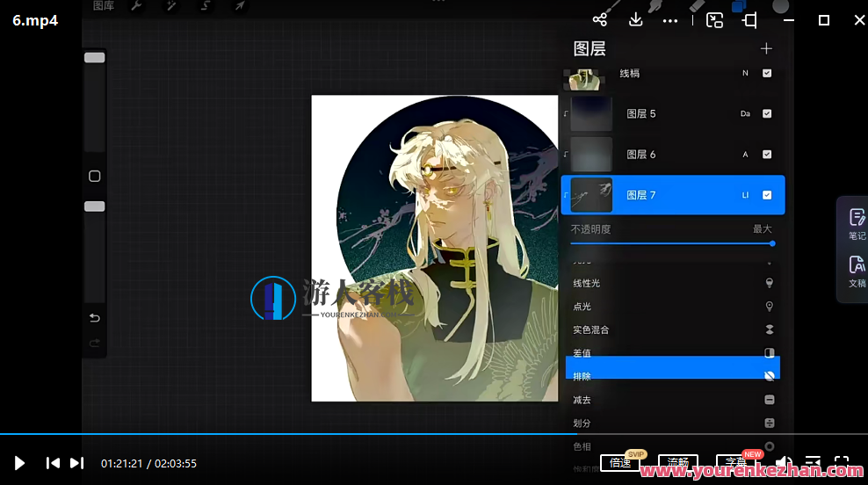
Task: Open blend mode 'Da' of 图层 5
Action: tap(745, 113)
